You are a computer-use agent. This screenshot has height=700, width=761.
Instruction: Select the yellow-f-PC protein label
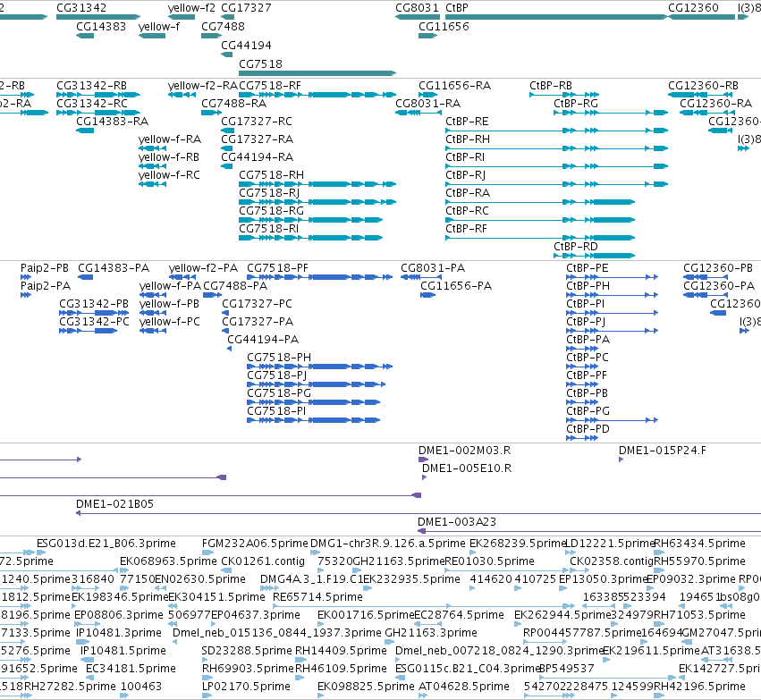(169, 322)
